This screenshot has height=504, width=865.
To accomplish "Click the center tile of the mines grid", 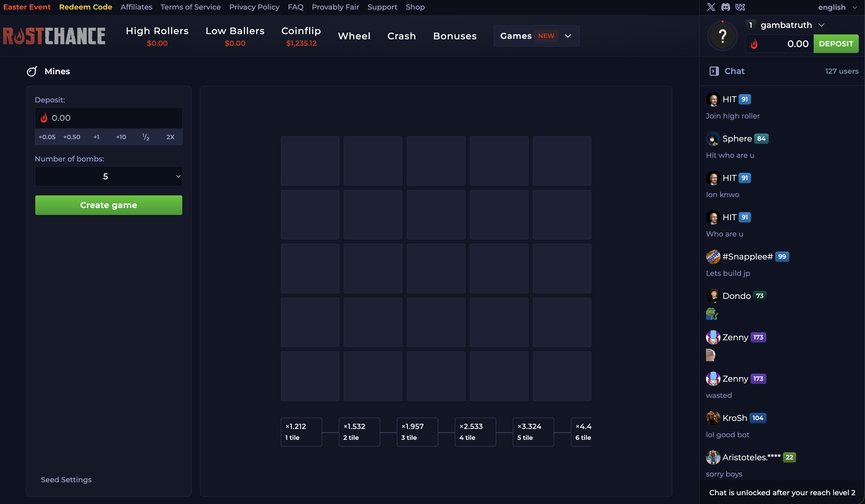I will point(436,269).
